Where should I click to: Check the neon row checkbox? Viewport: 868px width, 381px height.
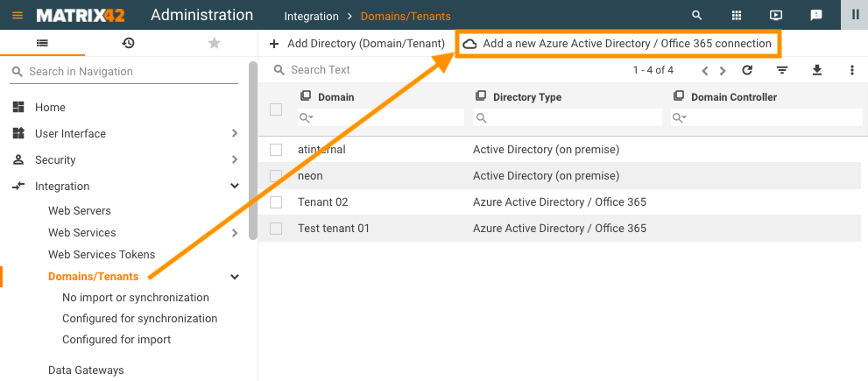276,176
